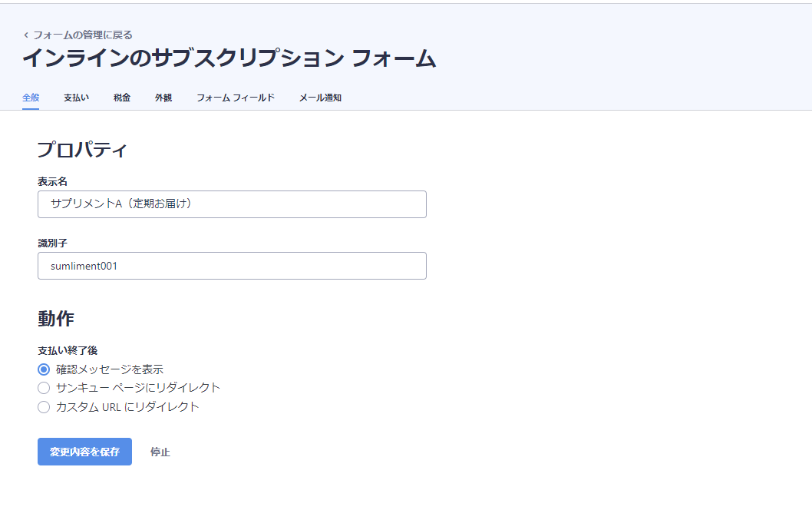Click the 表示名 field label

(53, 181)
